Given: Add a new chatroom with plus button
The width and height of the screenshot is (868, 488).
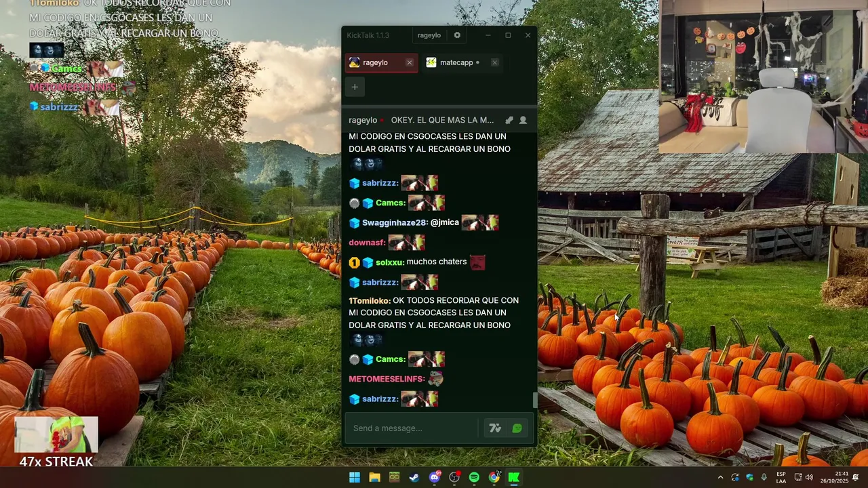Looking at the screenshot, I should pos(355,87).
